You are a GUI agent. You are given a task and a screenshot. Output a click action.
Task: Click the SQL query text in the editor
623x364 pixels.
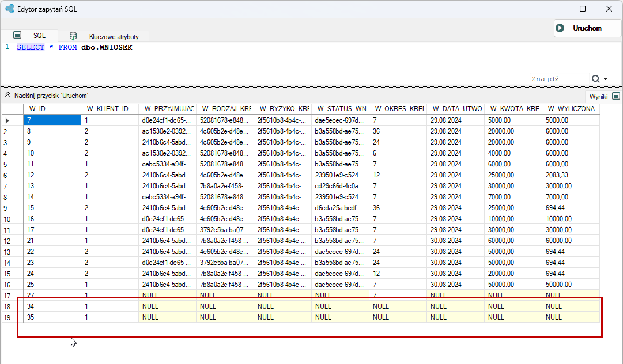coord(75,47)
